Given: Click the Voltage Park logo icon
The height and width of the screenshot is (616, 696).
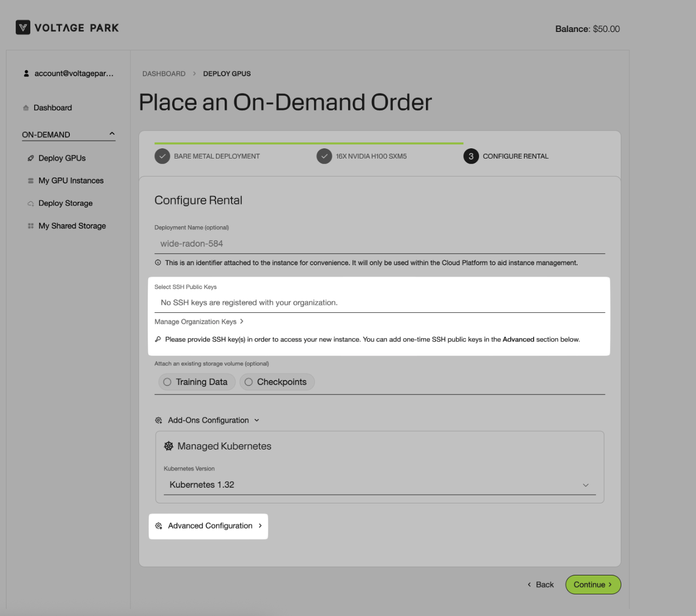Looking at the screenshot, I should (x=23, y=28).
